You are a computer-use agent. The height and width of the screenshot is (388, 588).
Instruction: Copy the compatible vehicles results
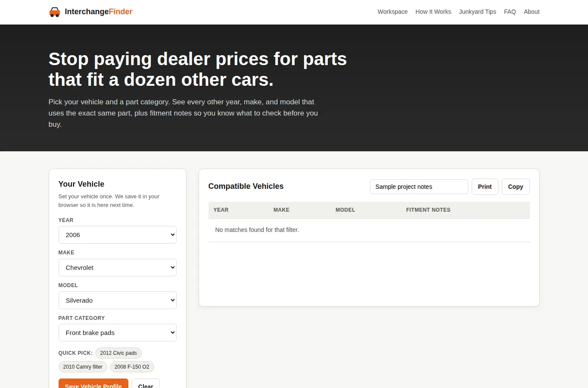tap(516, 187)
